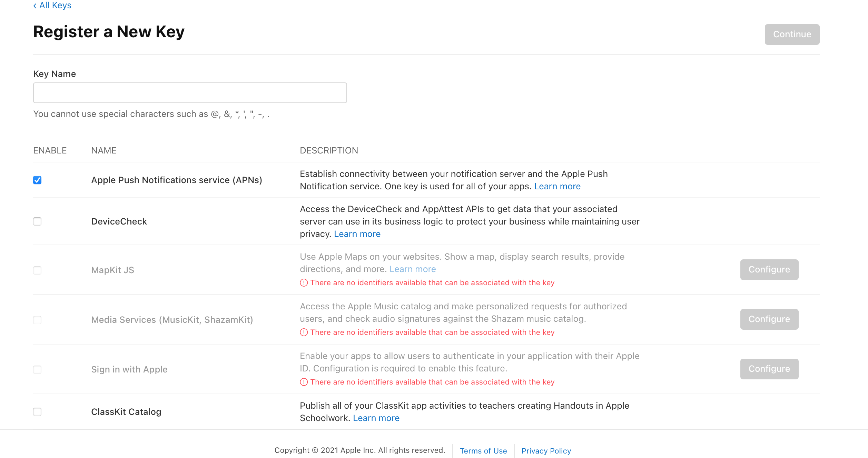Viewport: 868px width, 458px height.
Task: Click the Apple Push Notifications service checkbox
Action: click(x=37, y=180)
